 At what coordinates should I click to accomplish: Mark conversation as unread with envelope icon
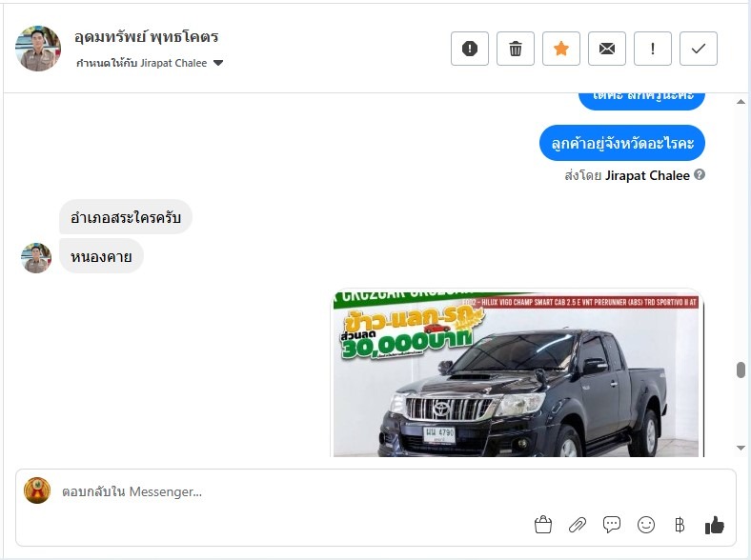point(607,49)
